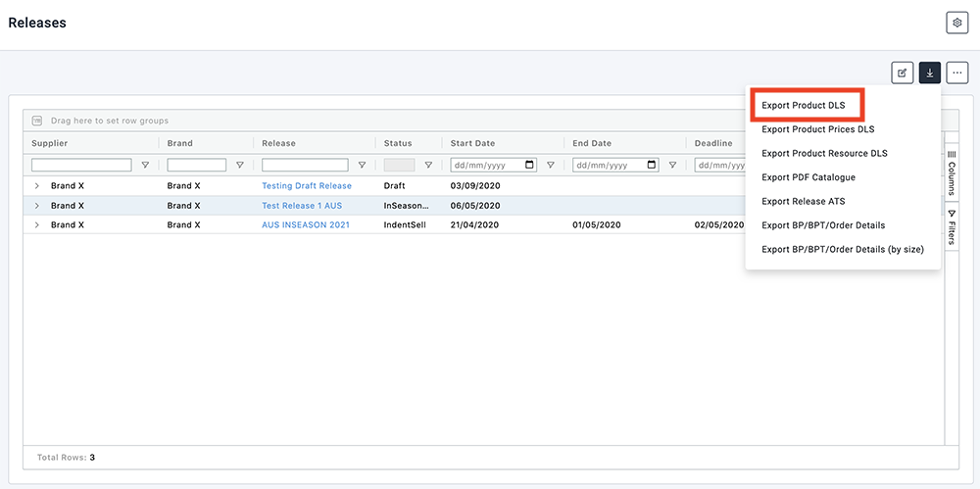Click the End Date filter funnel icon
980x489 pixels.
pos(672,166)
